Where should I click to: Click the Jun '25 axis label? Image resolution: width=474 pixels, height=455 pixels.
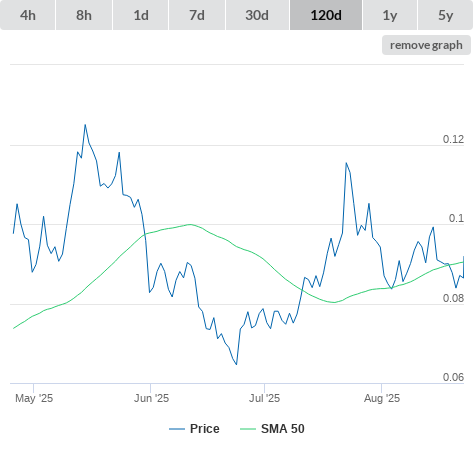(151, 398)
